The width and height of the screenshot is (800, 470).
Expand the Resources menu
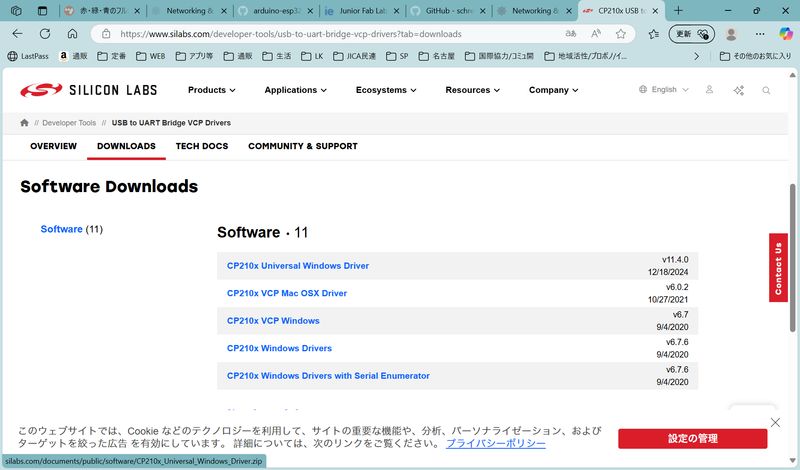(472, 90)
